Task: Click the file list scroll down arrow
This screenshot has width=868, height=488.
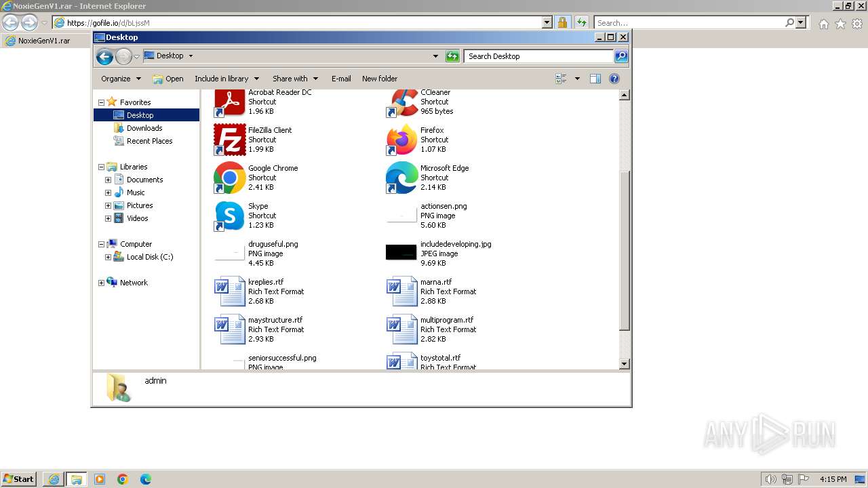Action: pos(625,364)
